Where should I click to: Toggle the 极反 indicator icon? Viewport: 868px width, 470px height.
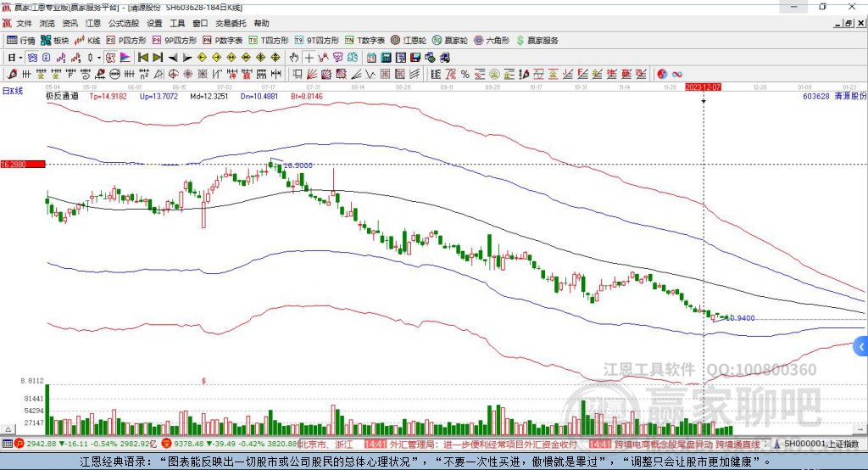click(110, 58)
